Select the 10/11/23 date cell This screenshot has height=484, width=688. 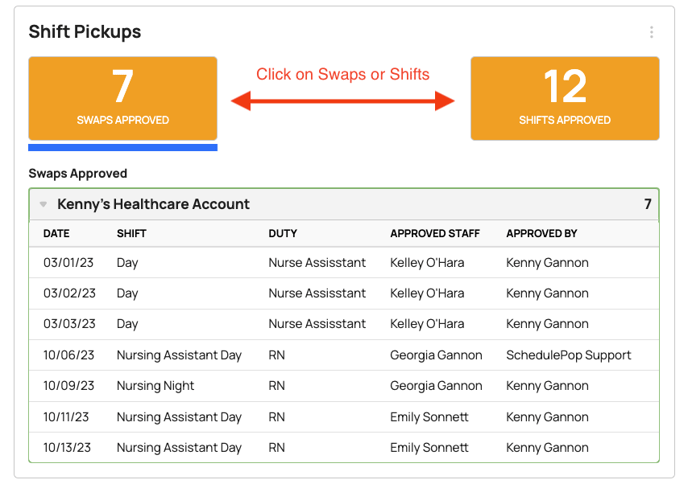[x=66, y=417]
